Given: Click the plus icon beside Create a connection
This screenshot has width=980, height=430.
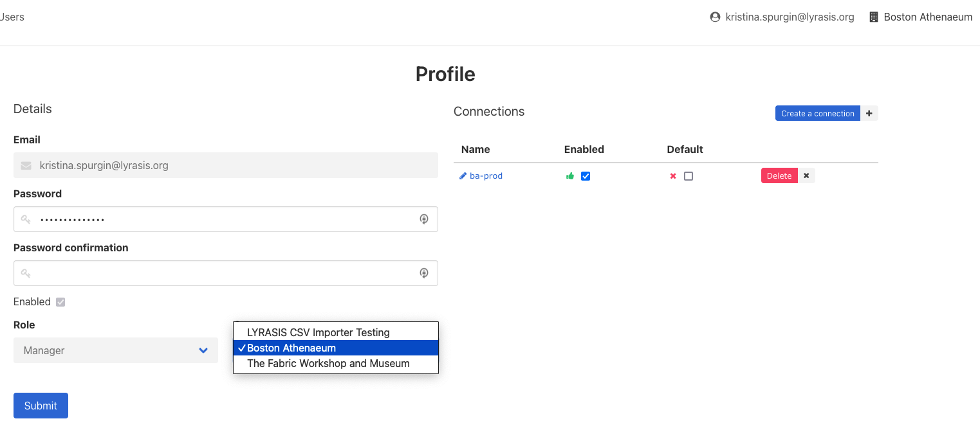Looking at the screenshot, I should coord(869,113).
